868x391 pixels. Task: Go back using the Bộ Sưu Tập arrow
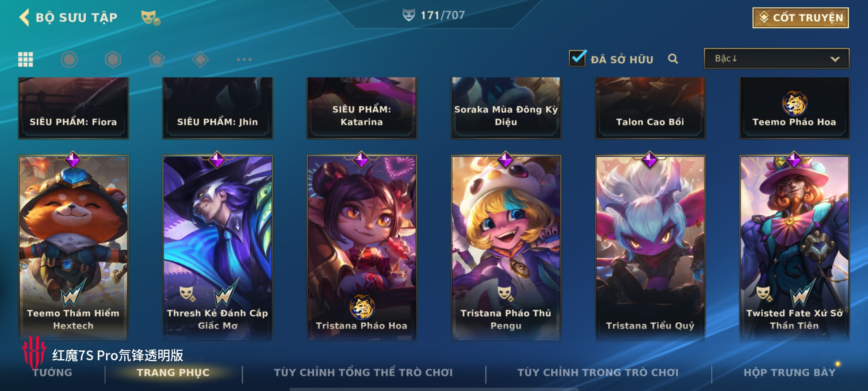[x=25, y=17]
